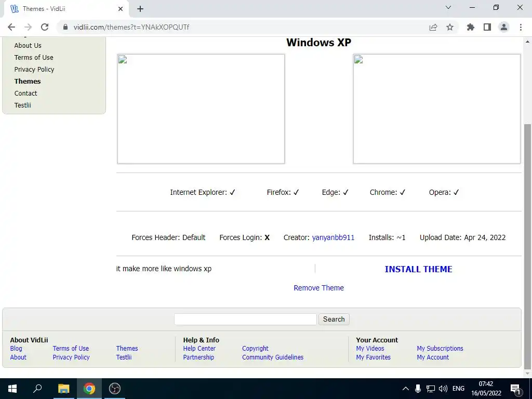Open the My Account link
Viewport: 532px width, 399px height.
coord(433,357)
